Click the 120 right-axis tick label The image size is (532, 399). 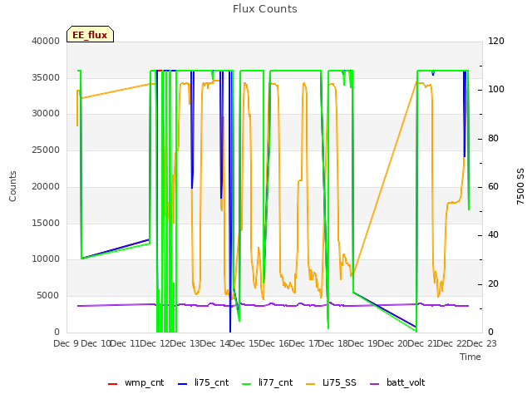496,41
